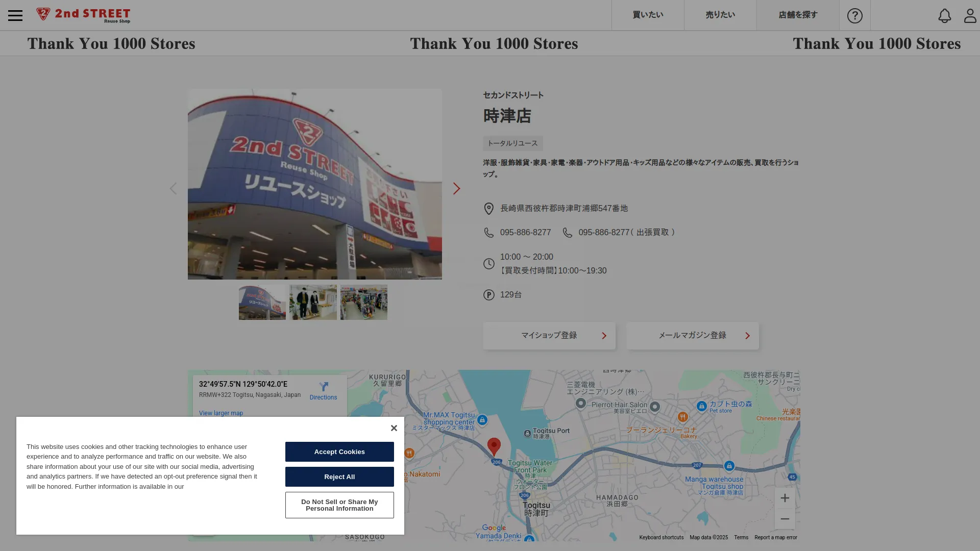Image resolution: width=980 pixels, height=551 pixels.
Task: Open notifications bell icon
Action: coord(945,15)
